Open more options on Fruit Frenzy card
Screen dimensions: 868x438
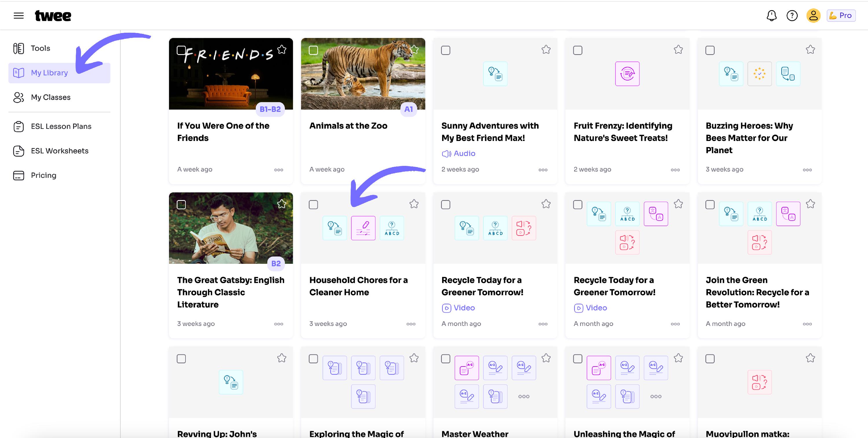(675, 170)
